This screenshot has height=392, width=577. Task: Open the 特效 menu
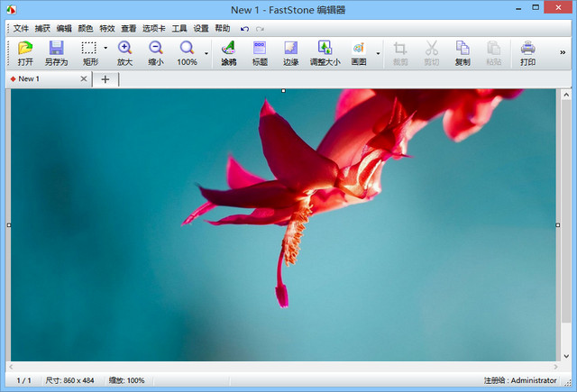(107, 28)
